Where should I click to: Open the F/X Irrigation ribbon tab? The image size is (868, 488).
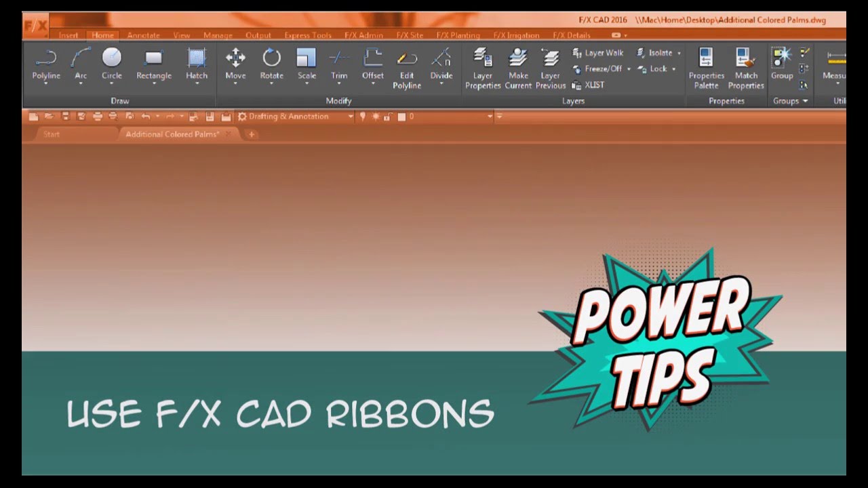tap(516, 35)
